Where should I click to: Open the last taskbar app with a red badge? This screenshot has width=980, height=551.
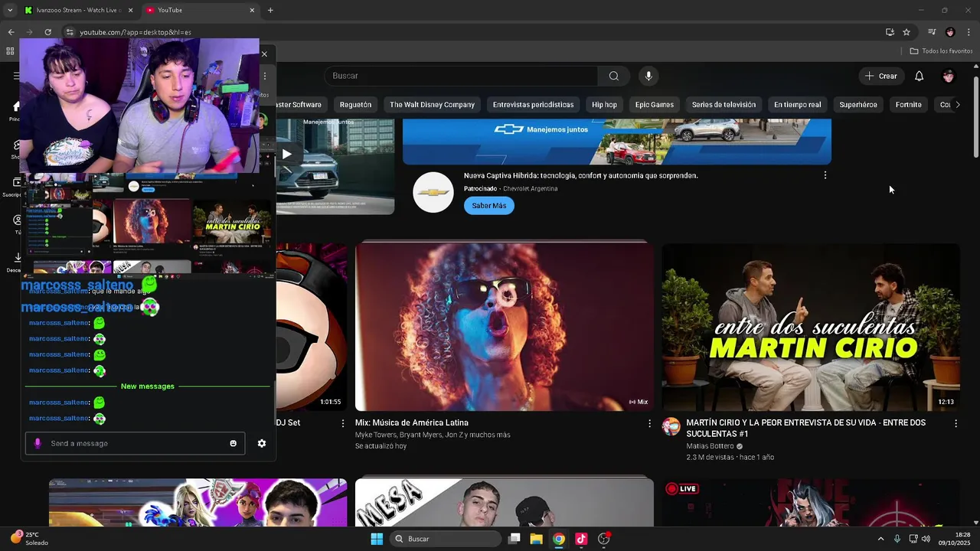604,539
